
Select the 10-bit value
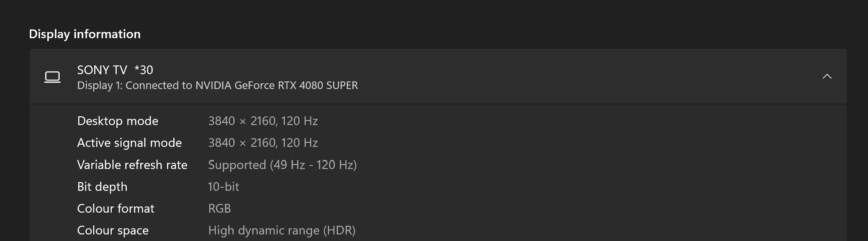[223, 187]
